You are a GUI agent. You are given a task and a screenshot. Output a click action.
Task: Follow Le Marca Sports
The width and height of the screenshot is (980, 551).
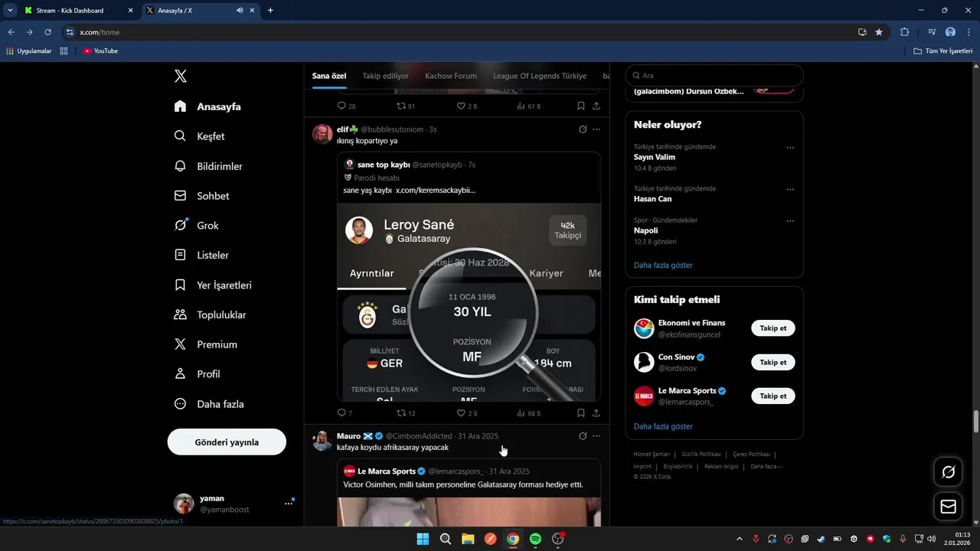pyautogui.click(x=773, y=396)
